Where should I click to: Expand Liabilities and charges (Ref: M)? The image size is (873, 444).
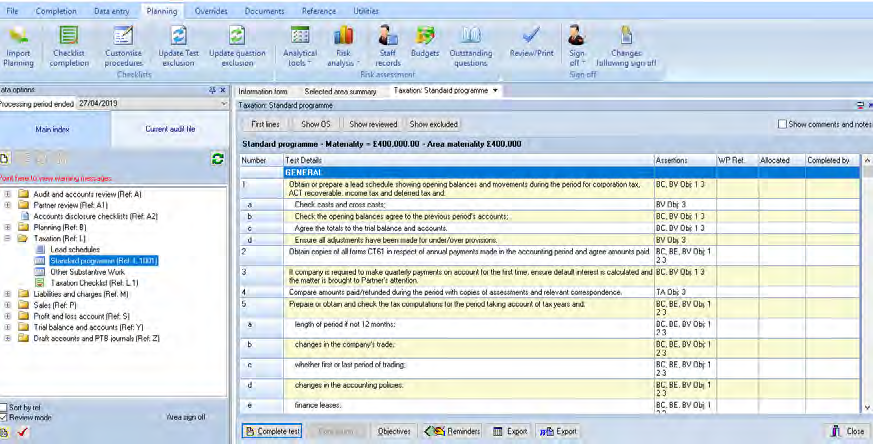coord(8,294)
